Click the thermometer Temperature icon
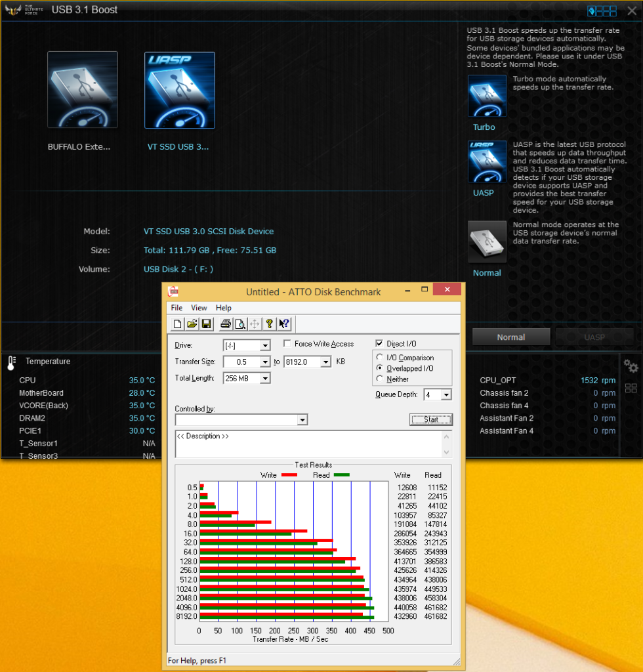 point(12,362)
